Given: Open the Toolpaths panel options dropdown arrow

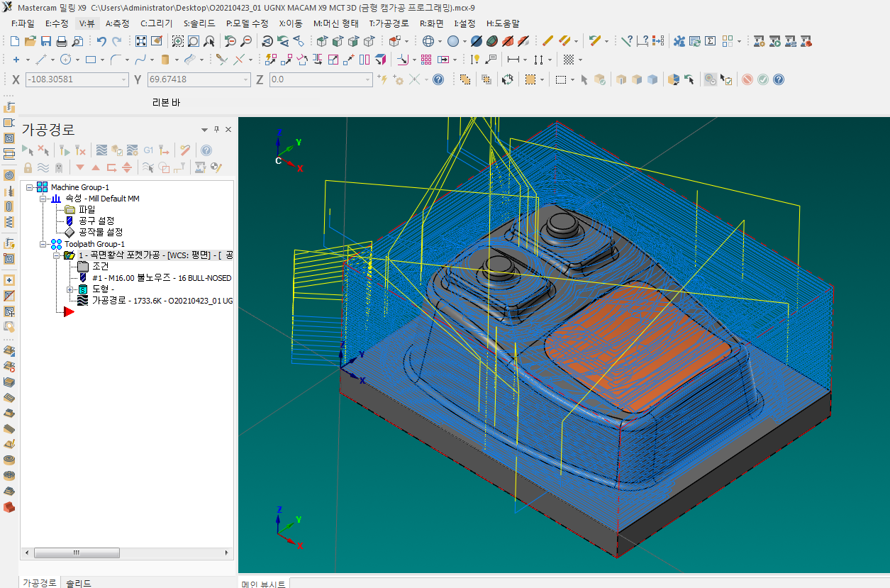Looking at the screenshot, I should coord(205,130).
